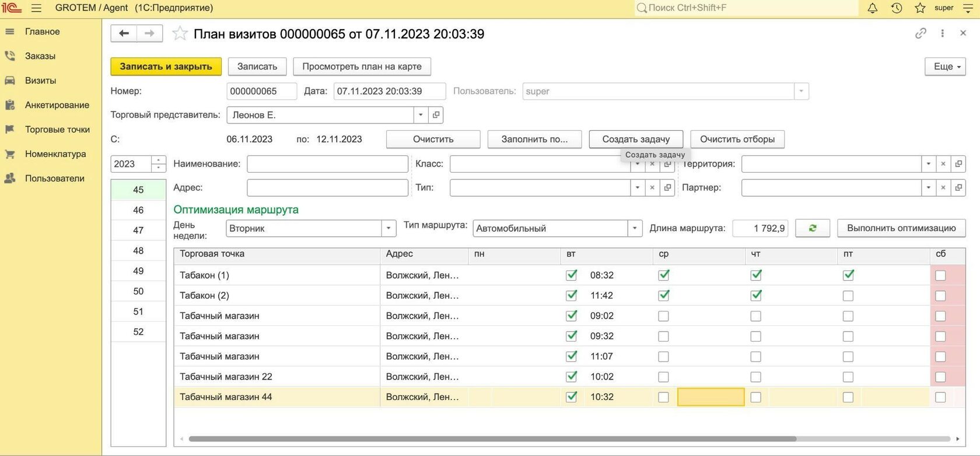Clear the Партнер filter field
980x456 pixels.
click(943, 187)
